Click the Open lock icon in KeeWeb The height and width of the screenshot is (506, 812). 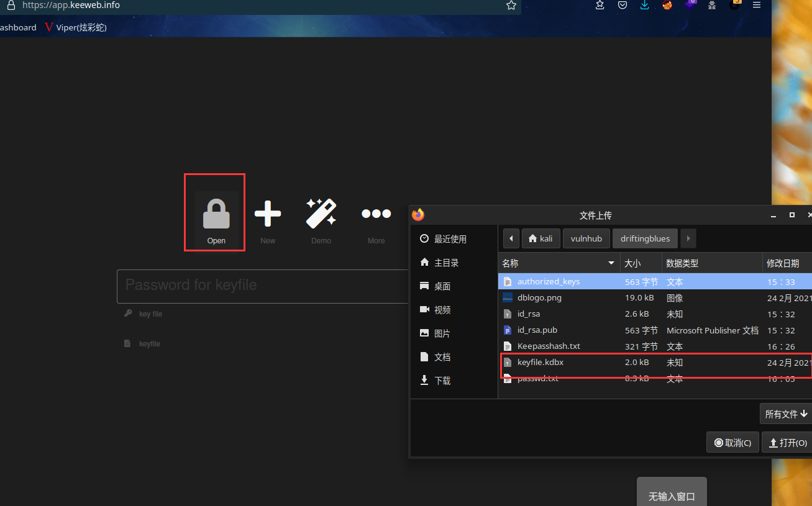pos(216,214)
